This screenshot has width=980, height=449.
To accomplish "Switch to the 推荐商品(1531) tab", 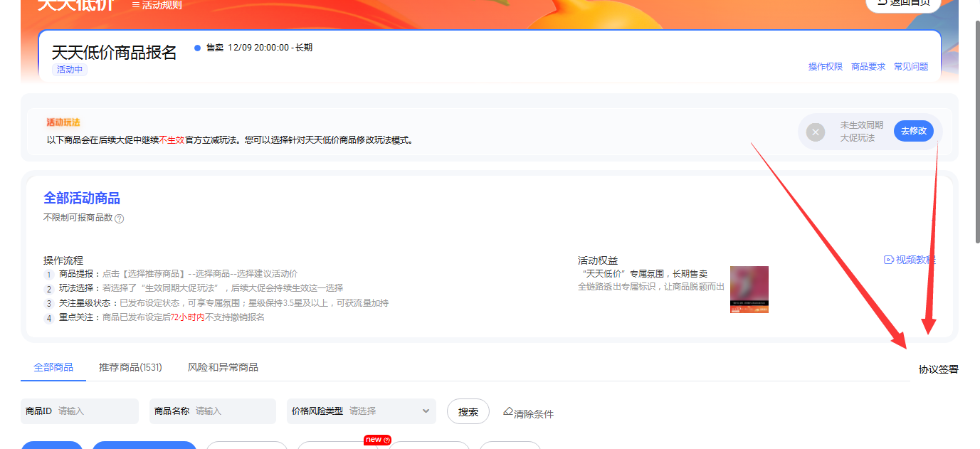I will 130,367.
